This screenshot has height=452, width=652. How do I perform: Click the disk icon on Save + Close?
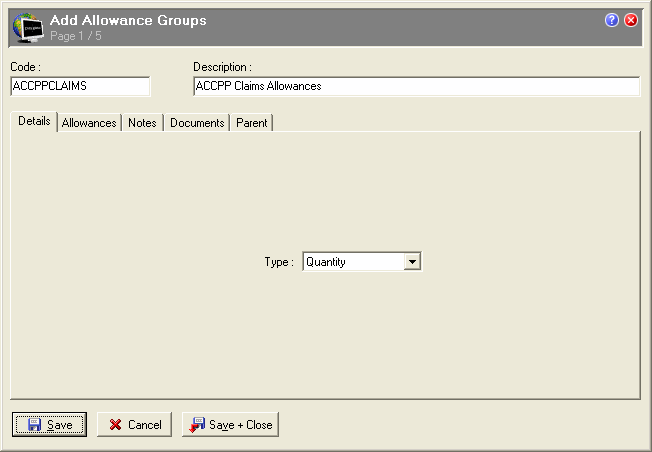(x=197, y=425)
